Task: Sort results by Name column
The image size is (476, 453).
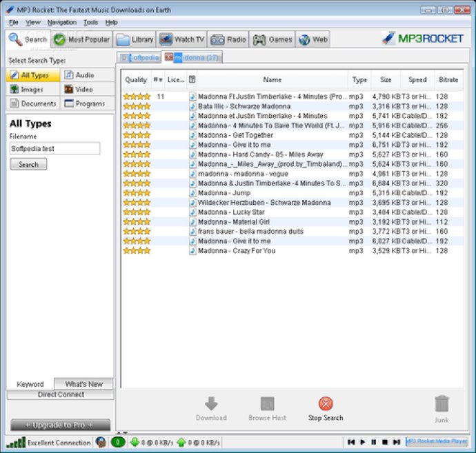Action: (272, 80)
